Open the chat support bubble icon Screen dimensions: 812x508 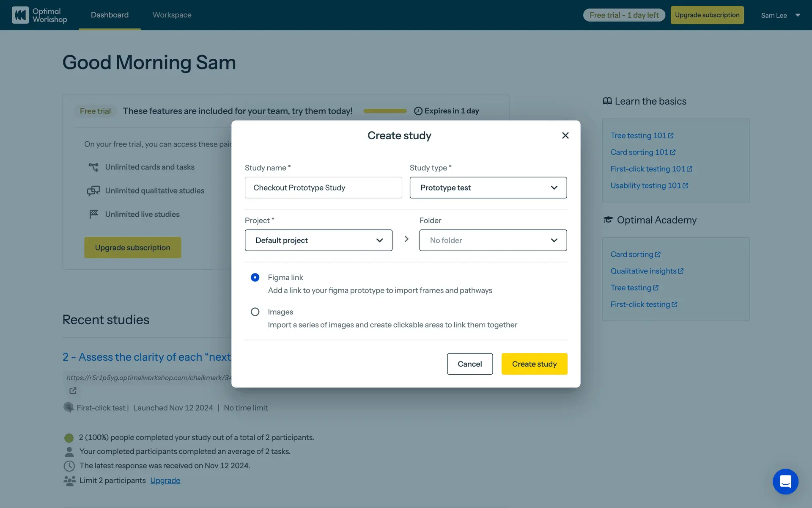coord(785,481)
